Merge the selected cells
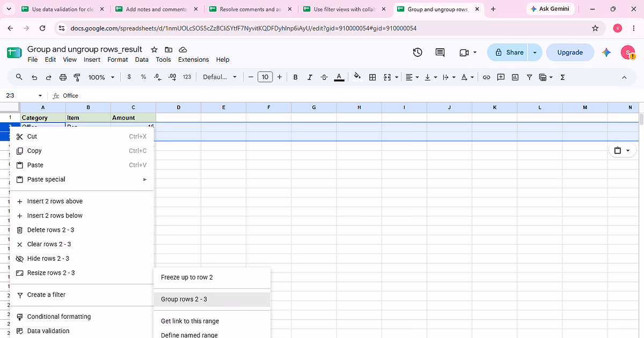 pyautogui.click(x=387, y=77)
